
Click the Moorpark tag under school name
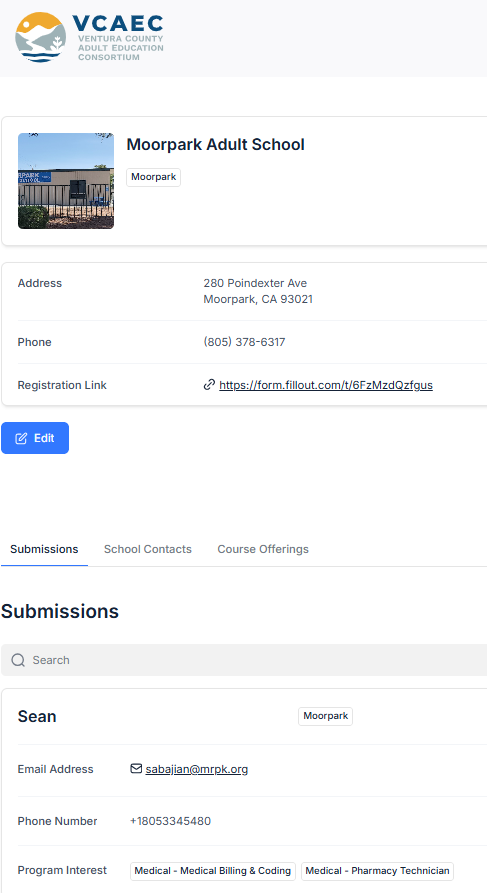coord(153,177)
